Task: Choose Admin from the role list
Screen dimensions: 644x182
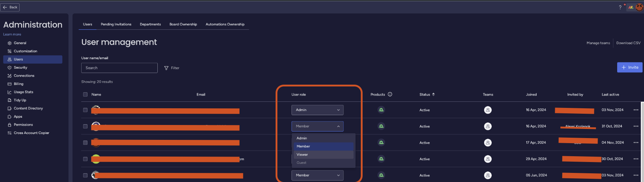Action: coord(323,138)
